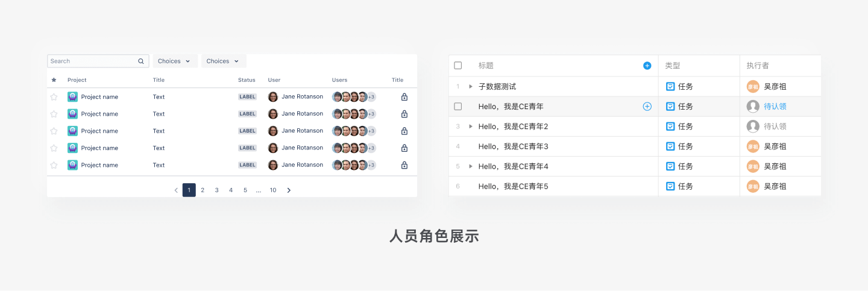Viewport: 868px width, 291px height.
Task: Open the Hello，我是CE青年4 title
Action: tap(513, 166)
